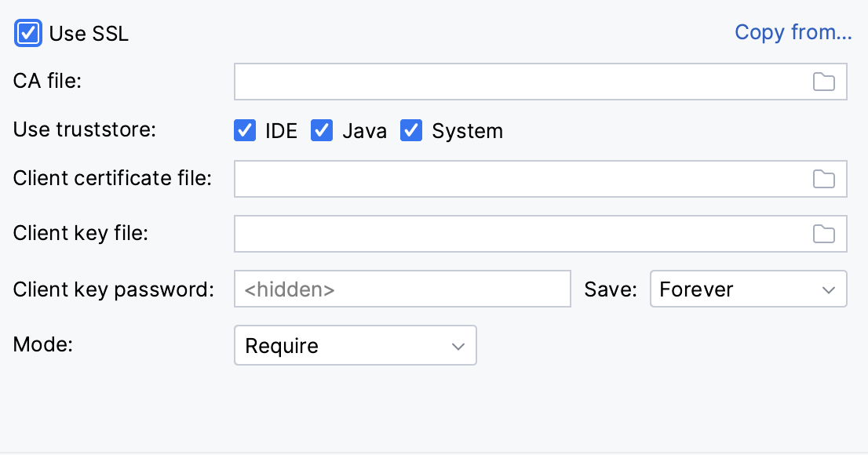Image resolution: width=868 pixels, height=455 pixels.
Task: Open file browser for Client key file
Action: pos(823,234)
